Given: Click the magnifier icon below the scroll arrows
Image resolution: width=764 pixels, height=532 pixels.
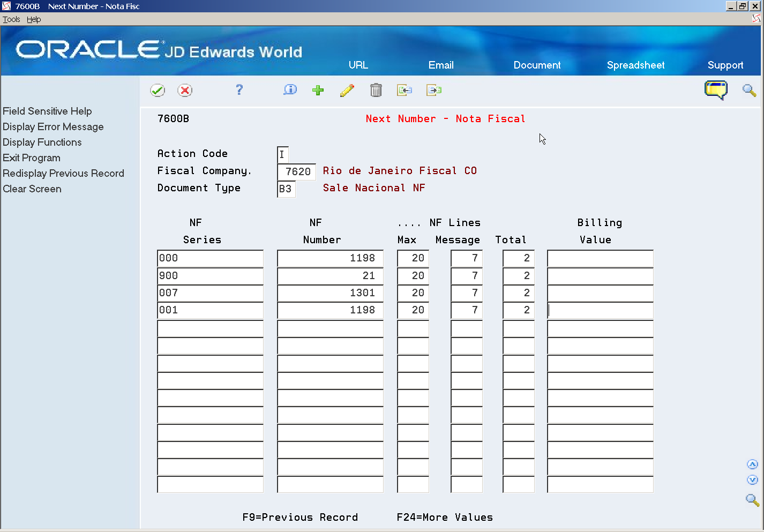Looking at the screenshot, I should pos(752,500).
